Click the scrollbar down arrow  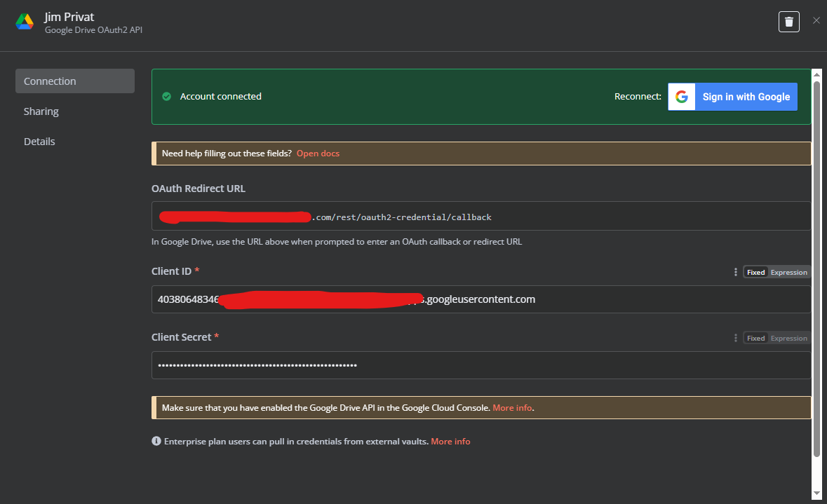pos(816,494)
